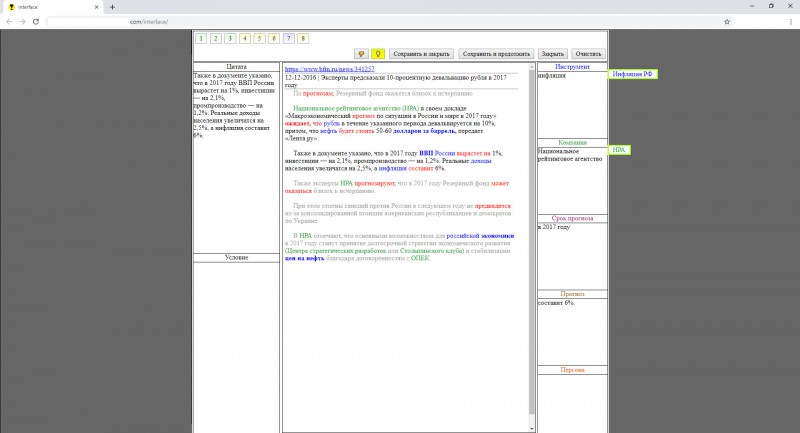Screen dimensions: 800x433
Task: Close the interface browser tab
Action: (96, 7)
